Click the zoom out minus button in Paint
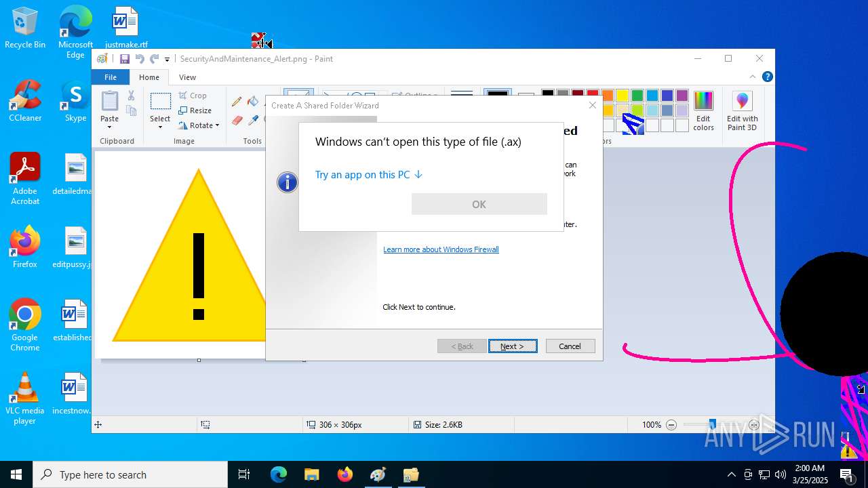Viewport: 868px width, 488px height. coord(671,425)
